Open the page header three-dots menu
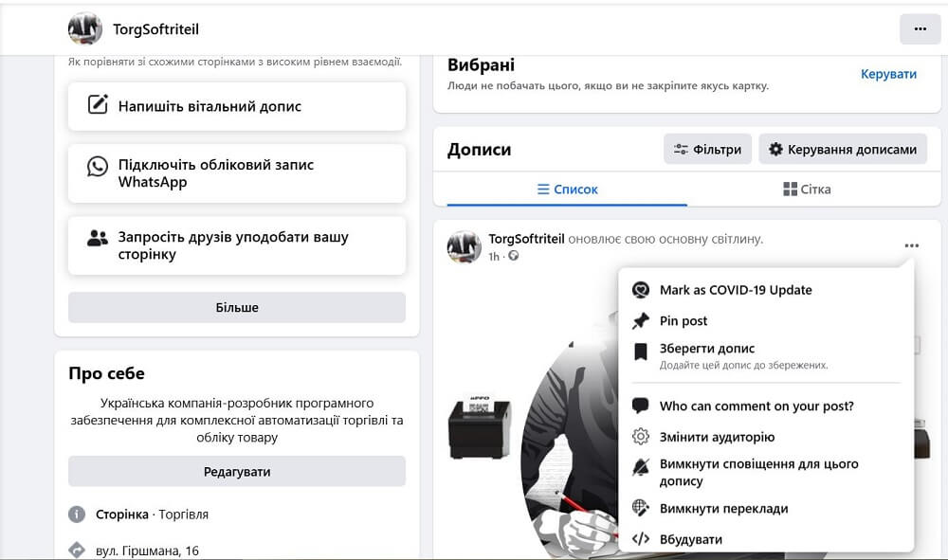 pyautogui.click(x=920, y=29)
